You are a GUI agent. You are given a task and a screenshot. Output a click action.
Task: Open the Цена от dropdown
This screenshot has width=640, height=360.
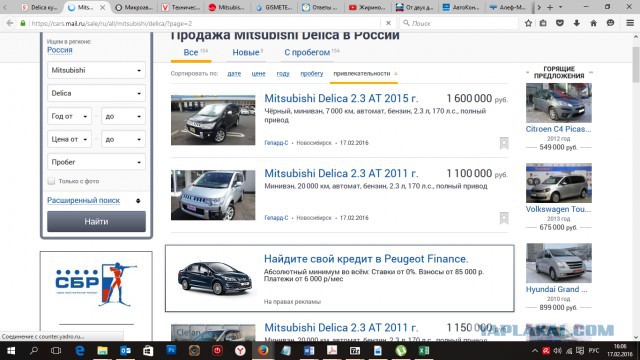[69, 139]
